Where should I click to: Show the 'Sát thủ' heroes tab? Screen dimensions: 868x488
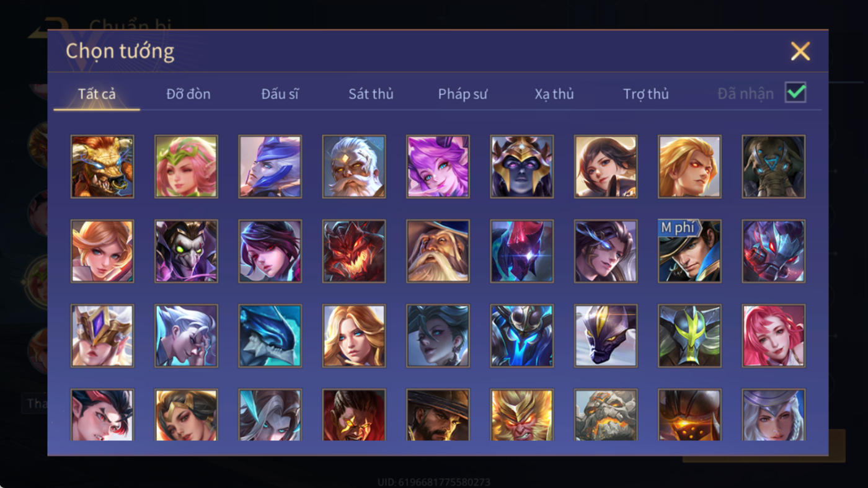click(x=371, y=94)
